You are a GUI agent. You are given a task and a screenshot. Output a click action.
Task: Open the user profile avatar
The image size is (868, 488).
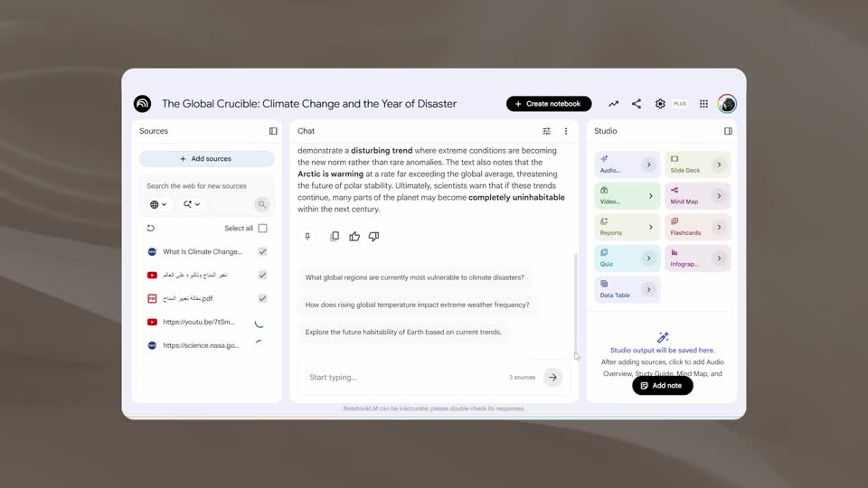[x=727, y=103]
